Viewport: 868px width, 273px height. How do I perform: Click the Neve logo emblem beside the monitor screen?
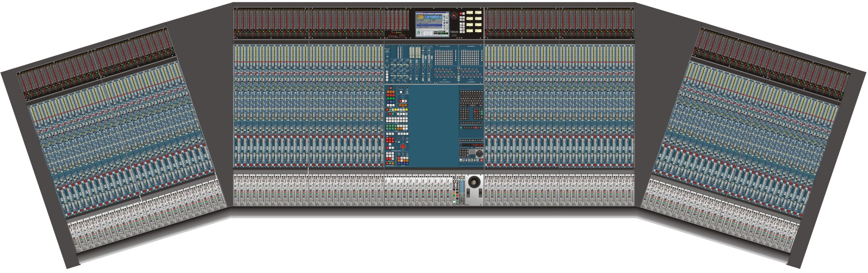[x=455, y=16]
